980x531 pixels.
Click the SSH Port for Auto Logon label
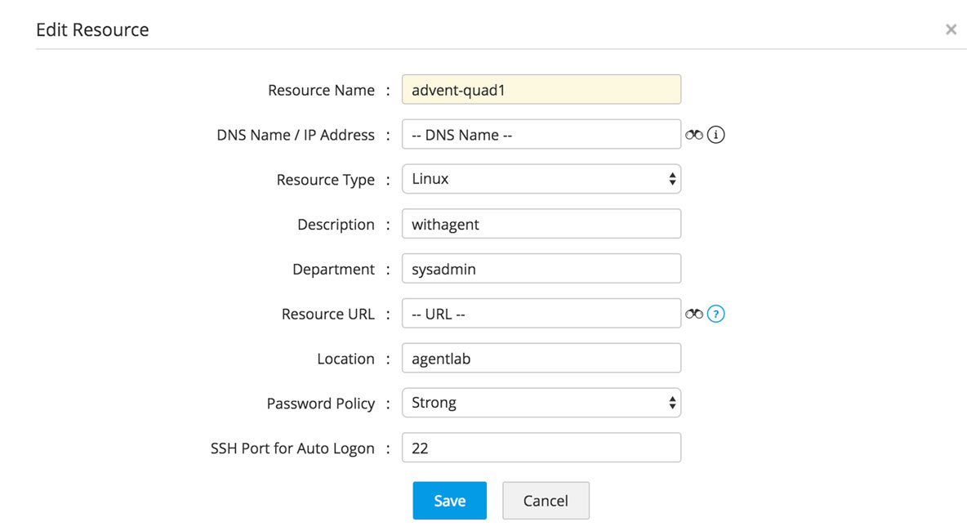coord(292,448)
